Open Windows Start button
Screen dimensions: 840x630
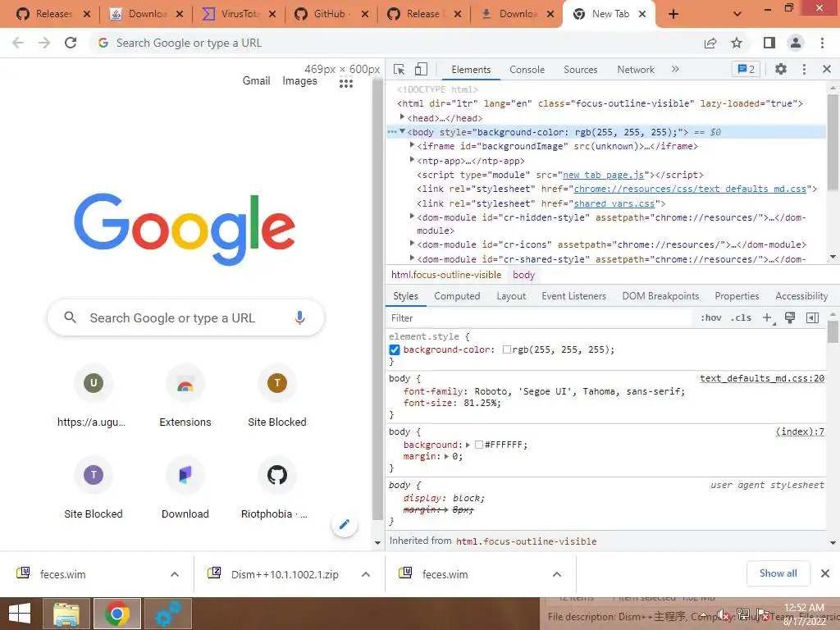coord(20,614)
